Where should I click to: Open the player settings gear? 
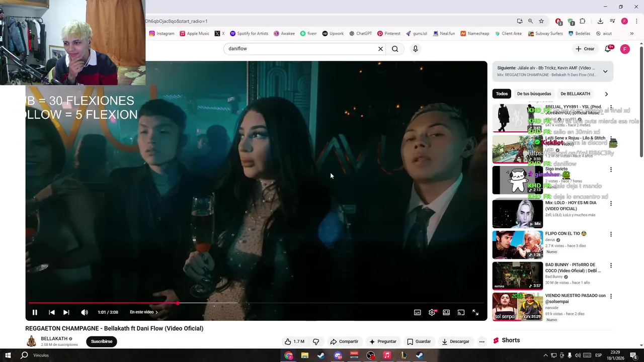432,312
